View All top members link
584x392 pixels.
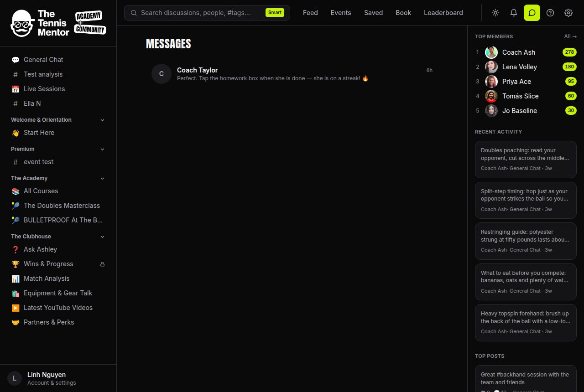coord(570,36)
